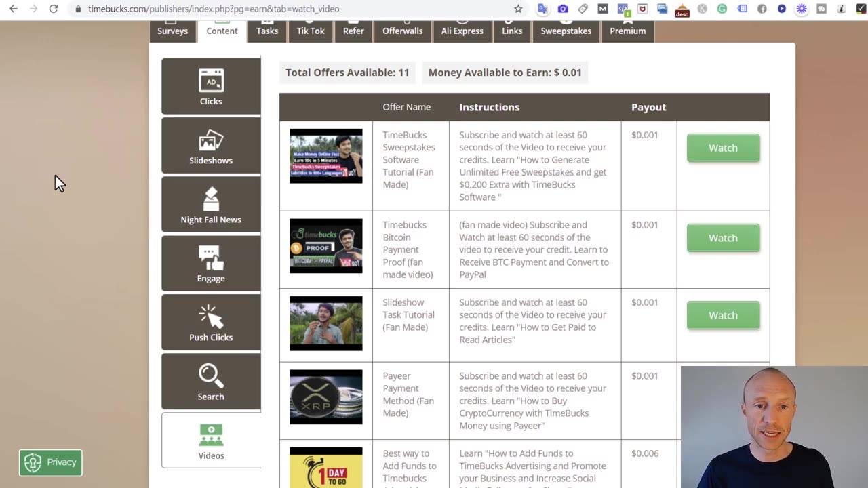Image resolution: width=868 pixels, height=488 pixels.
Task: Click 'Timebucks Bitcoin Payment Proof' offer name
Action: (408, 249)
